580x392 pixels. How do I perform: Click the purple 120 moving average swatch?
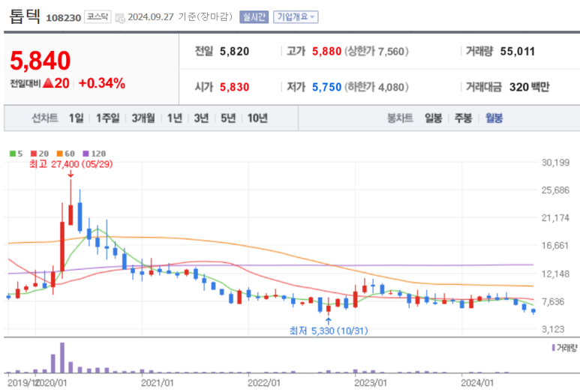pyautogui.click(x=86, y=154)
